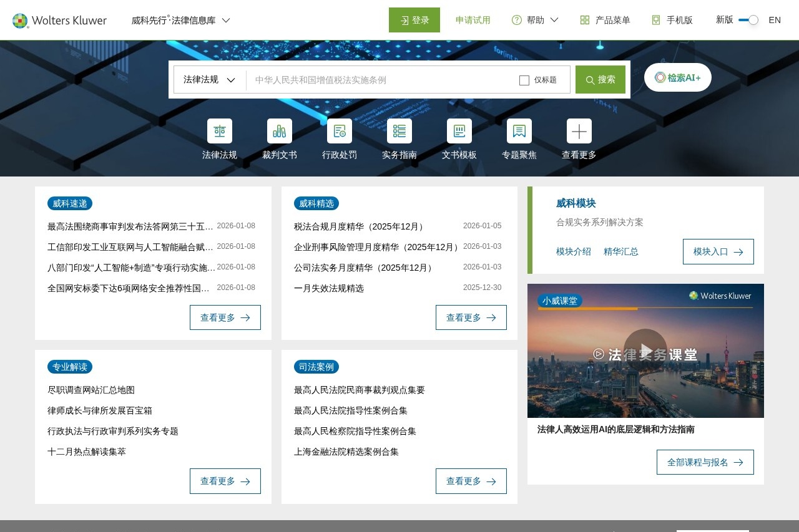
Task: Click the green 搜索 button
Action: 600,80
